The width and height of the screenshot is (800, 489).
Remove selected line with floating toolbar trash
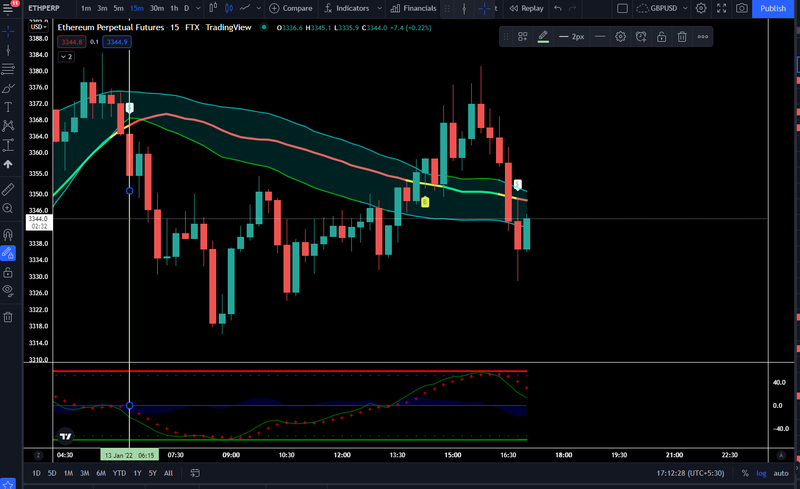coord(682,37)
